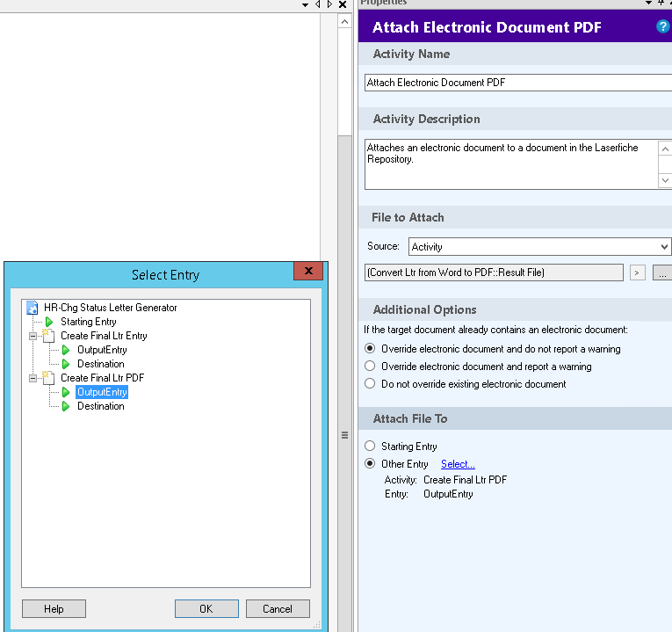Click the Select... link for Other Entry
Image resolution: width=672 pixels, height=632 pixels.
click(x=458, y=464)
